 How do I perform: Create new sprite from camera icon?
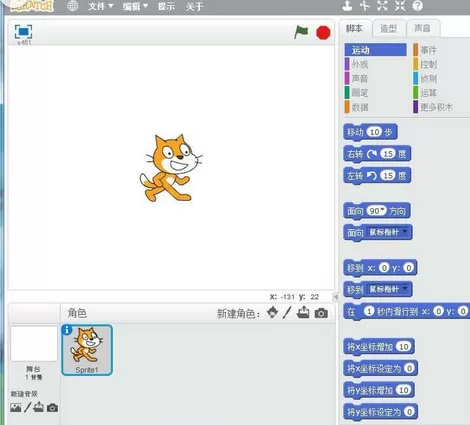(321, 313)
